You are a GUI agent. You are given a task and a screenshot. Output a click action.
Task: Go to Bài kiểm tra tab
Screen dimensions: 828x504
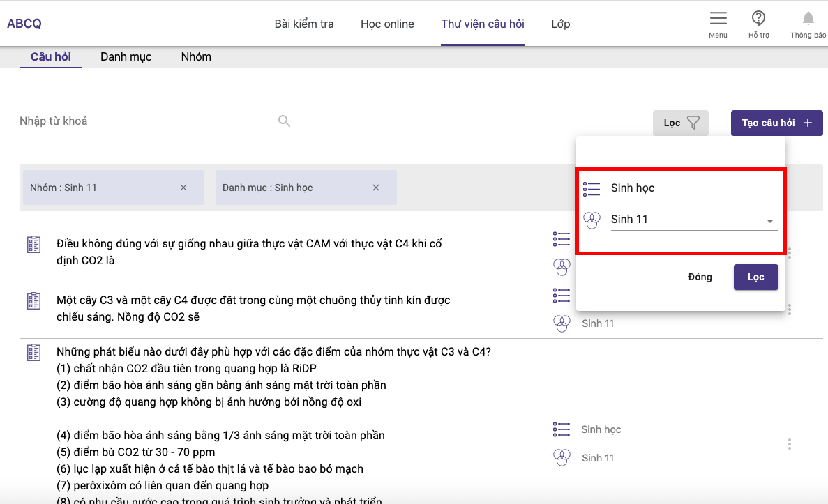pyautogui.click(x=304, y=24)
